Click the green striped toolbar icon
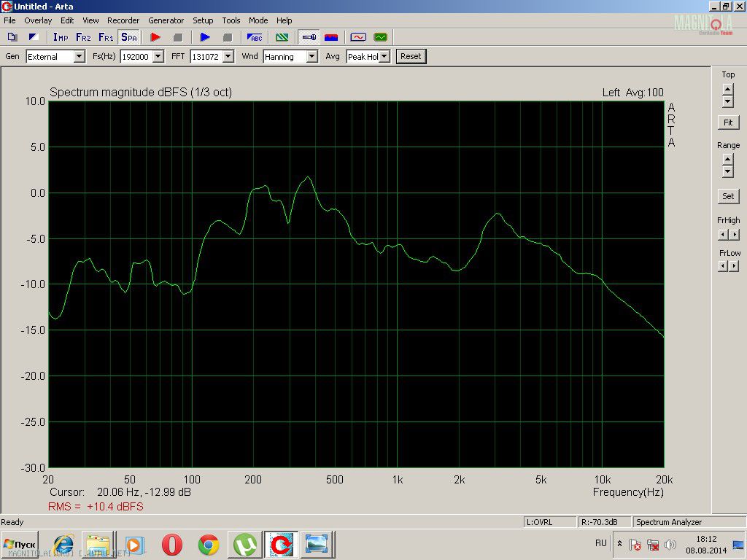The height and width of the screenshot is (560, 747). (x=281, y=37)
